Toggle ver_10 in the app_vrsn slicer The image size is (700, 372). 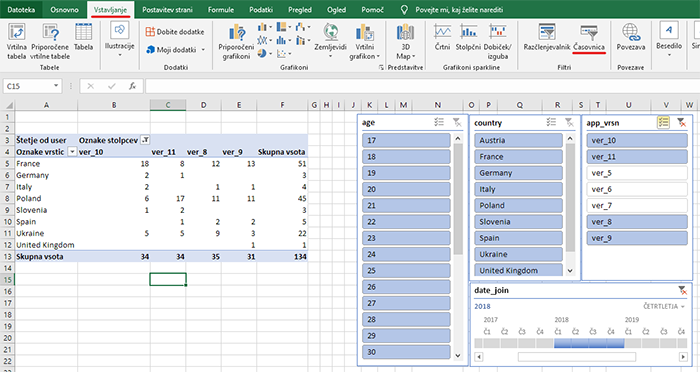pos(637,140)
